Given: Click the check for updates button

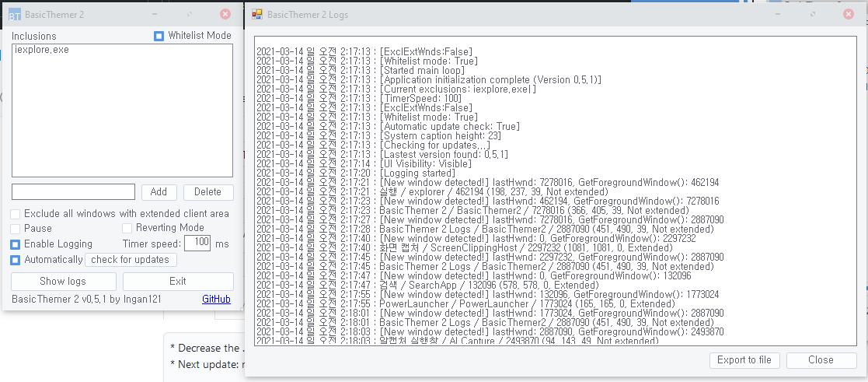Looking at the screenshot, I should coord(131,260).
